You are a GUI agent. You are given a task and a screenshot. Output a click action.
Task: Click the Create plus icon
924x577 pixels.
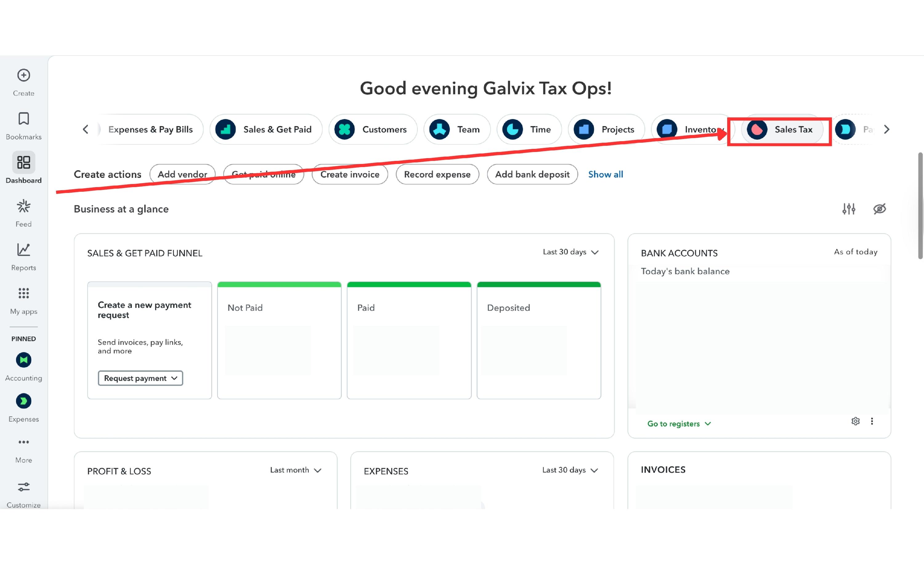tap(24, 75)
